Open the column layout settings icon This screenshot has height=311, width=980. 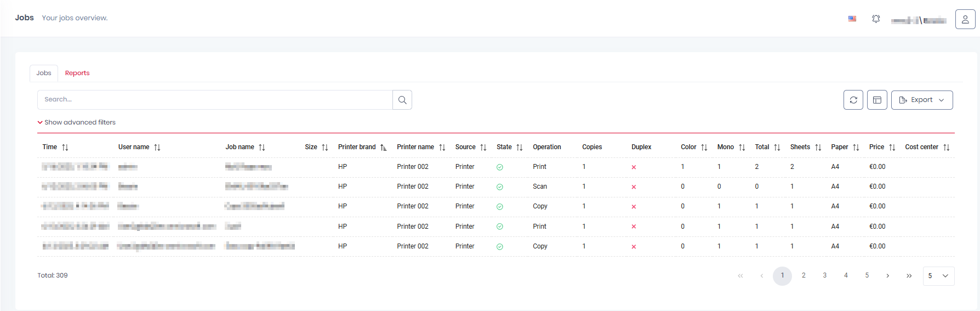click(877, 100)
